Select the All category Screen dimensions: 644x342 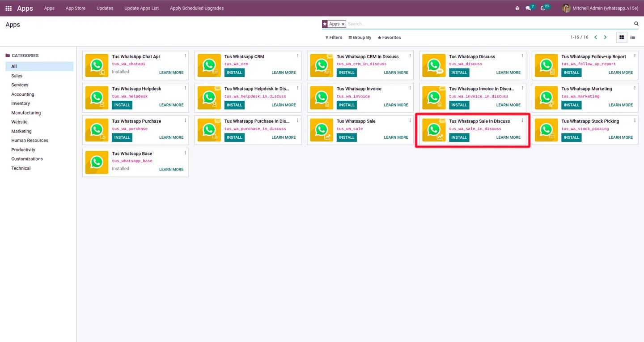(39, 66)
